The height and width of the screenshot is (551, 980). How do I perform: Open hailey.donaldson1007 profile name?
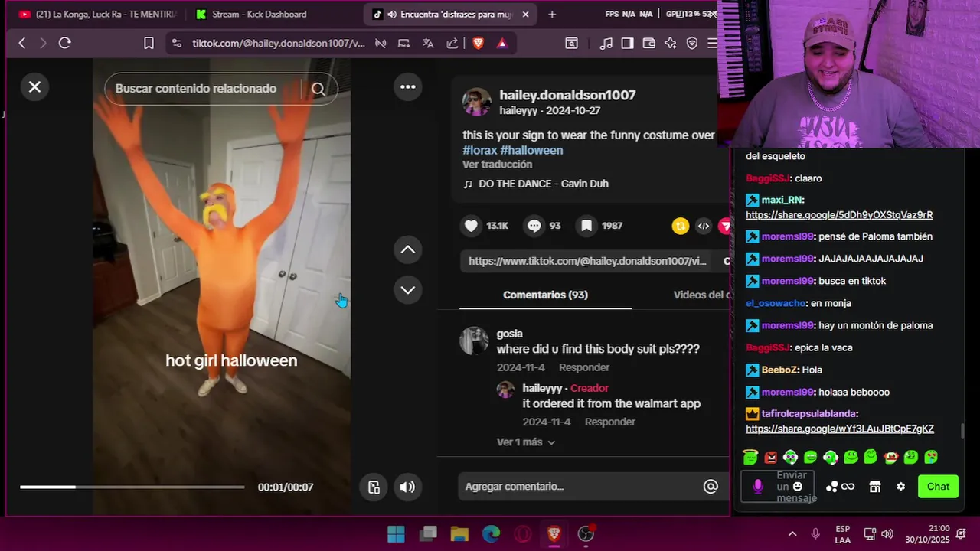coord(567,96)
